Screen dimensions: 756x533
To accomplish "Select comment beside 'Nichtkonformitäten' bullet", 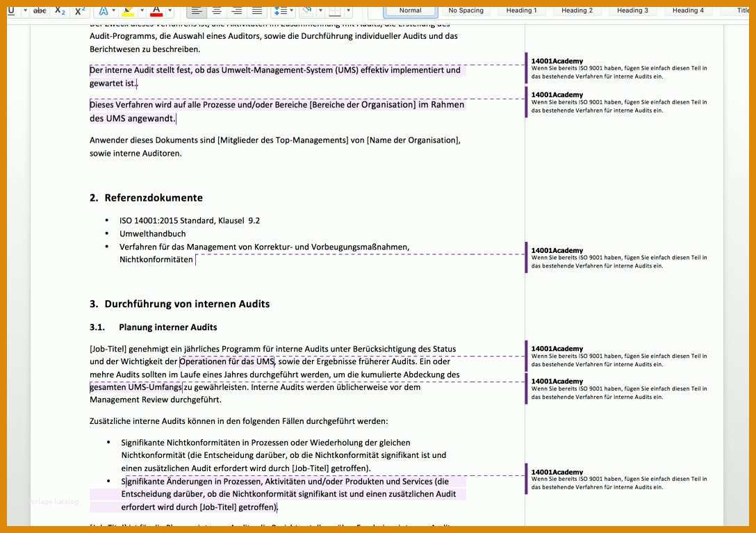I will pos(619,258).
